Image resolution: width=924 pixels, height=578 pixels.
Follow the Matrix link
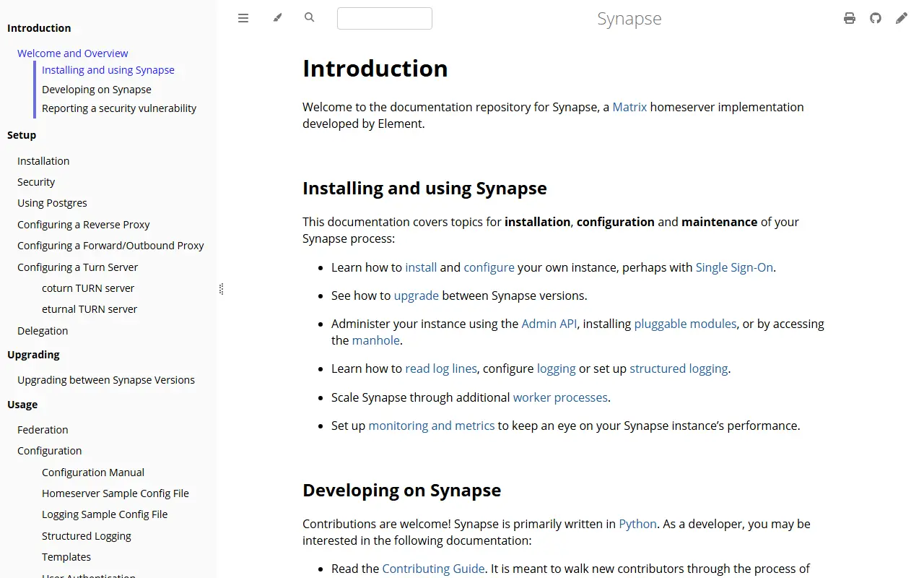click(629, 107)
